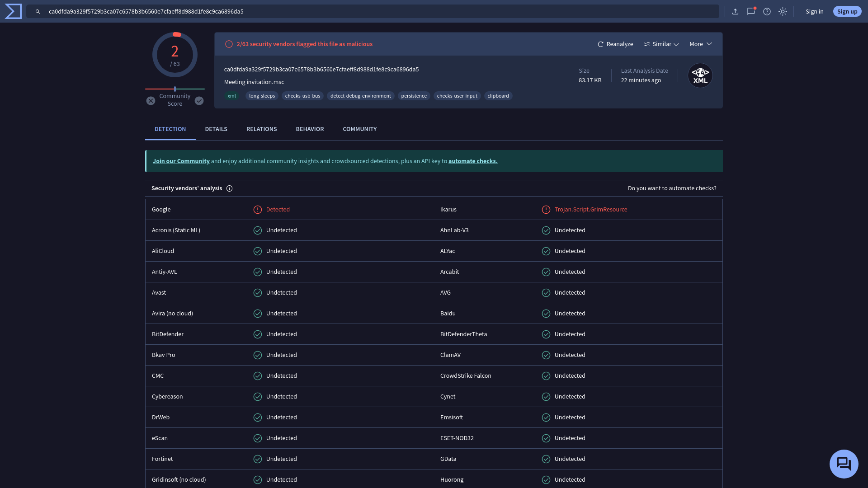Switch to the Detection tab
This screenshot has height=488, width=868.
(170, 129)
